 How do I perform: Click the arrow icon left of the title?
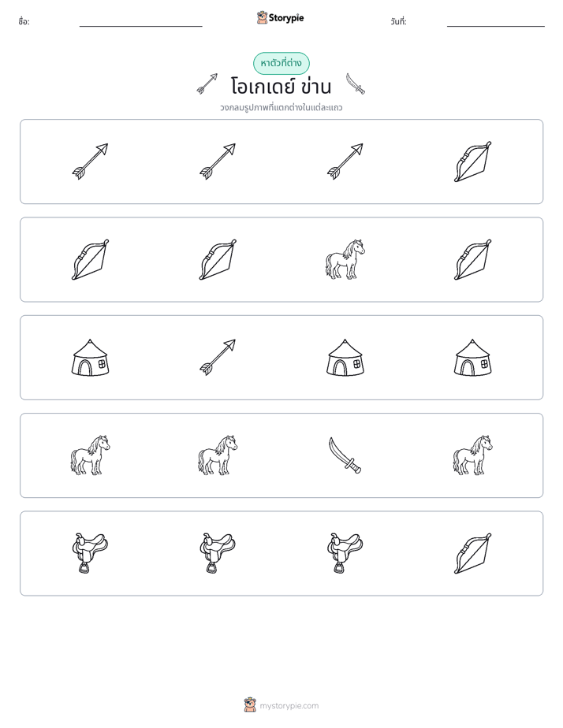(x=207, y=84)
